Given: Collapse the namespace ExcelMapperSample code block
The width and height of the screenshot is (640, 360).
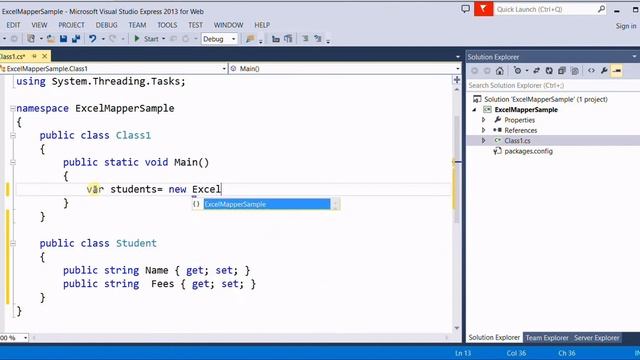Looking at the screenshot, I should point(13,109).
